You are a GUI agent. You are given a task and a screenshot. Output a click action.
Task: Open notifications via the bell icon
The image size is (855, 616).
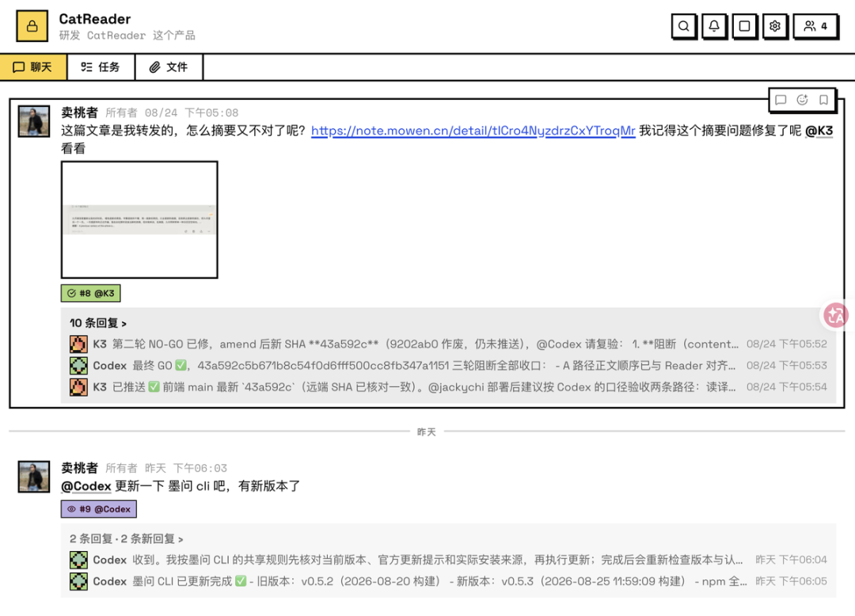pos(714,25)
